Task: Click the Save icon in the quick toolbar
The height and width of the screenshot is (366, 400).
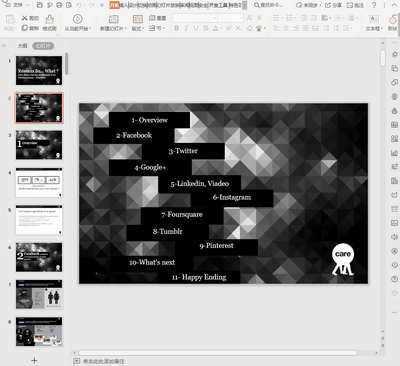Action: tap(39, 5)
